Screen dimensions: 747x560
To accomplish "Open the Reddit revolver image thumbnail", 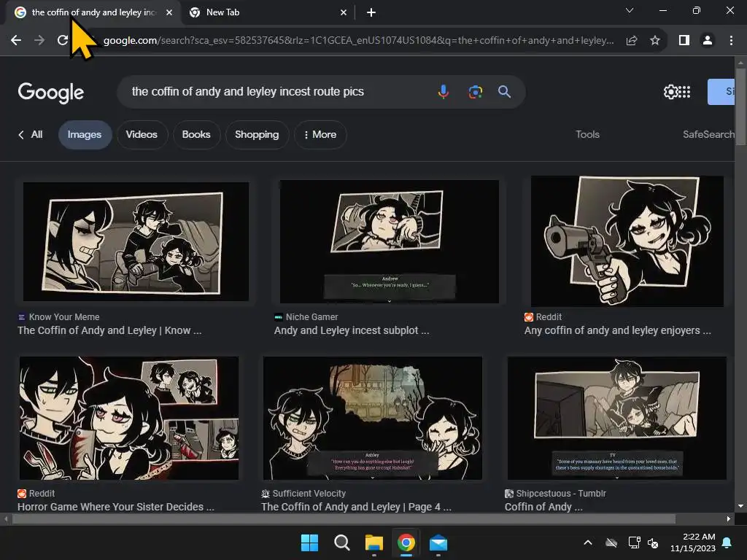I will pyautogui.click(x=627, y=241).
